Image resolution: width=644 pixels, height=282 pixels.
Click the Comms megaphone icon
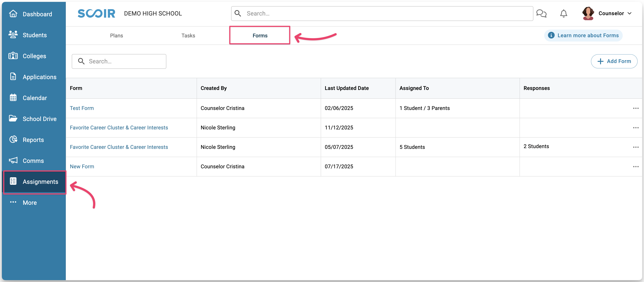[x=13, y=160]
